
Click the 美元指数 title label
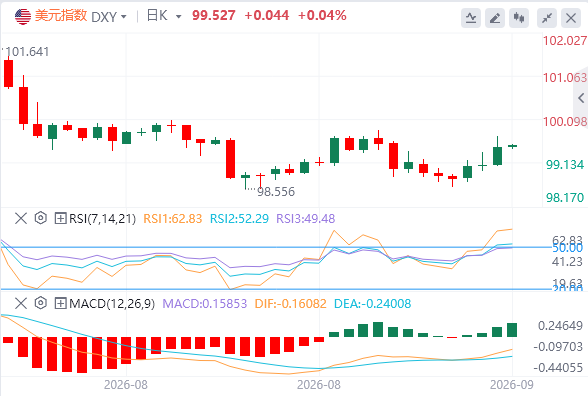click(x=61, y=16)
